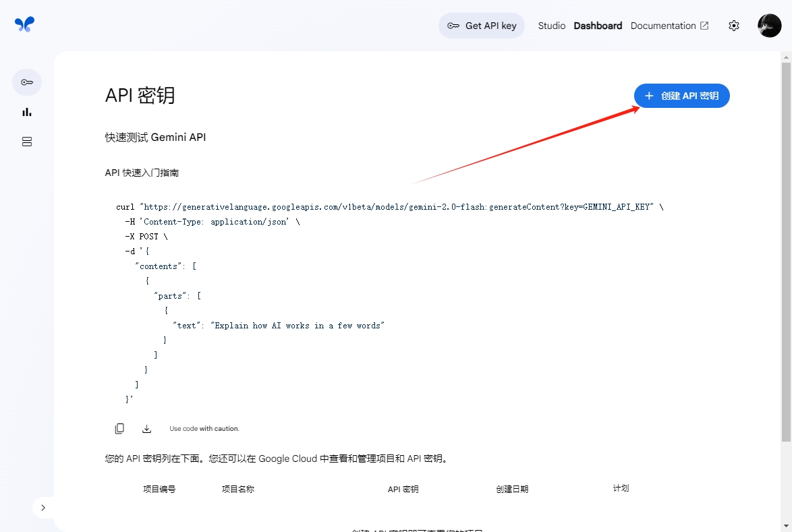This screenshot has height=532, width=792.
Task: Click the 创建日期 column header
Action: pos(512,489)
